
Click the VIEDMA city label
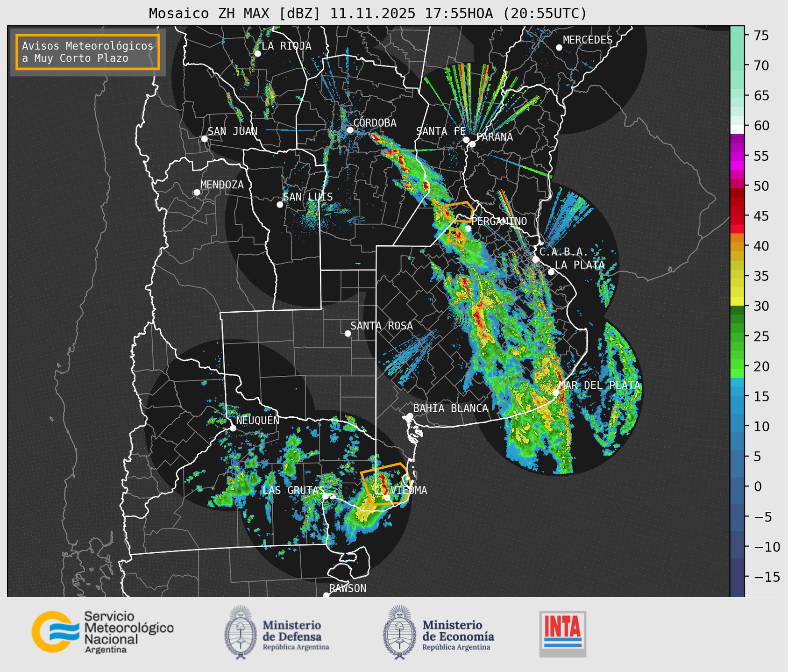[x=409, y=490]
